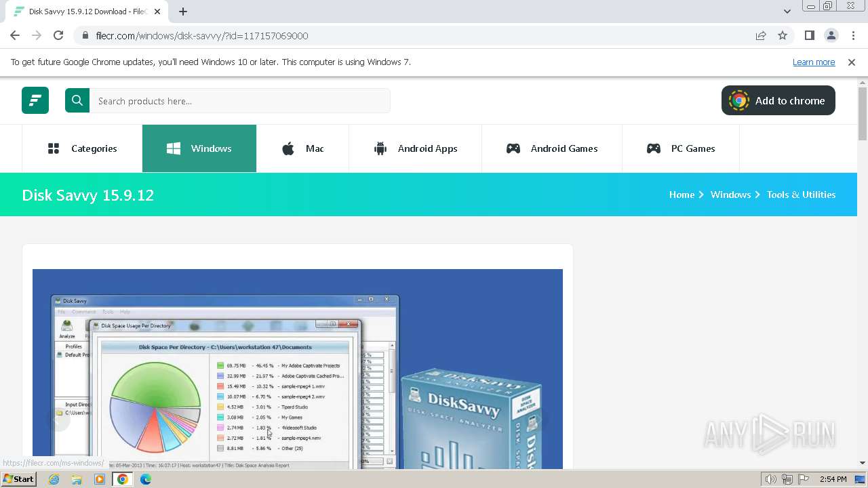Viewport: 868px width, 488px height.
Task: Click the share page icon in address bar
Action: pyautogui.click(x=761, y=35)
